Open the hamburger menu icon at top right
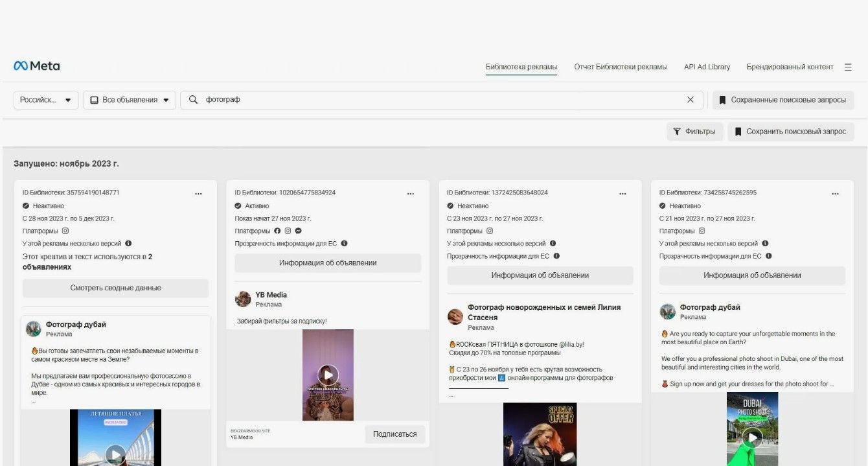868x466 pixels. [848, 67]
